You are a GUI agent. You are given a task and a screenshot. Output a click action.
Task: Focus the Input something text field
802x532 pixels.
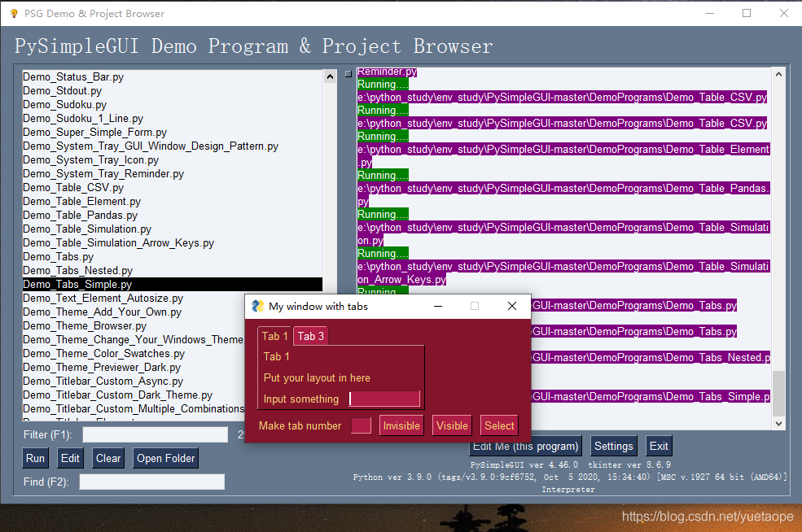click(x=384, y=399)
